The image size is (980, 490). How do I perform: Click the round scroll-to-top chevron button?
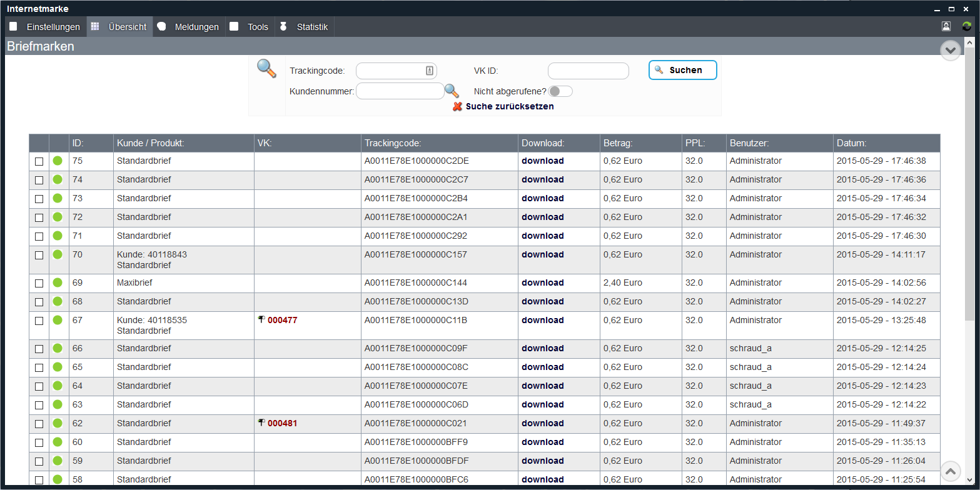click(950, 471)
